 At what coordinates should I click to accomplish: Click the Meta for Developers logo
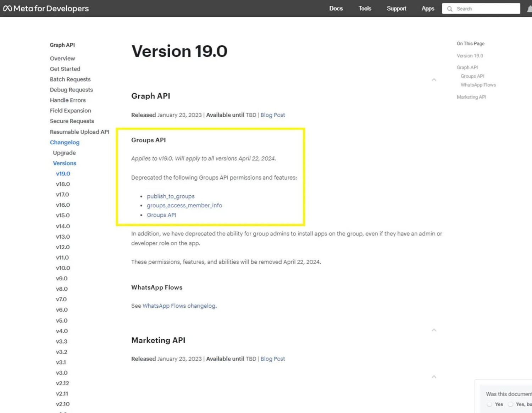46,9
